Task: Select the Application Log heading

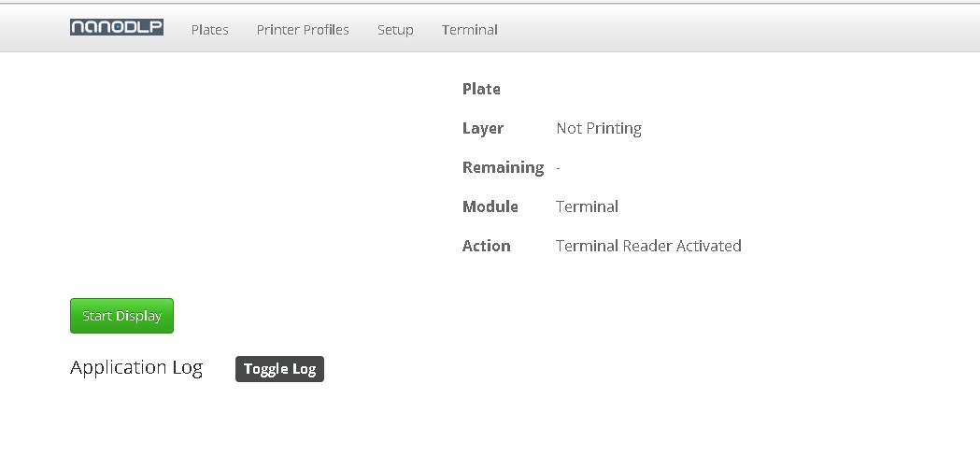Action: [136, 367]
